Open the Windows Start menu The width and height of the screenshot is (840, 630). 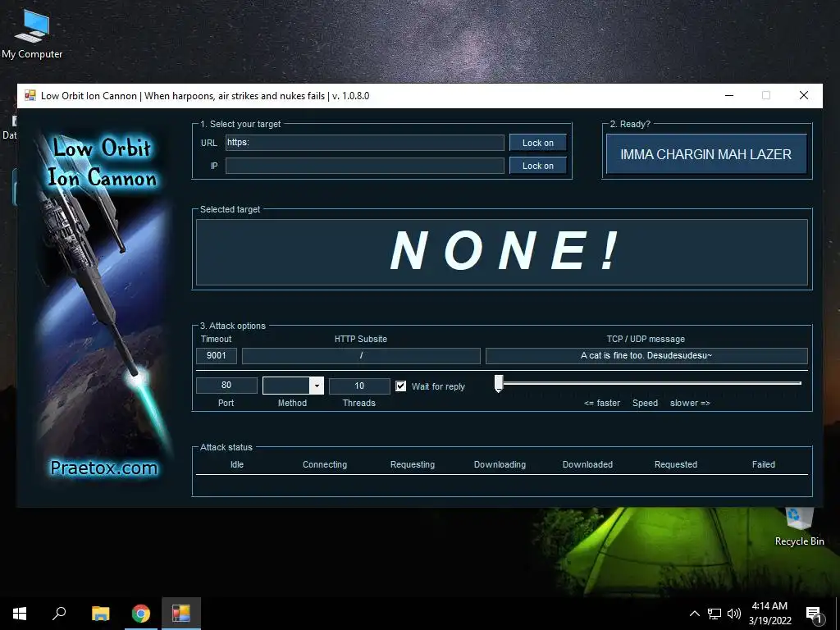pyautogui.click(x=20, y=614)
